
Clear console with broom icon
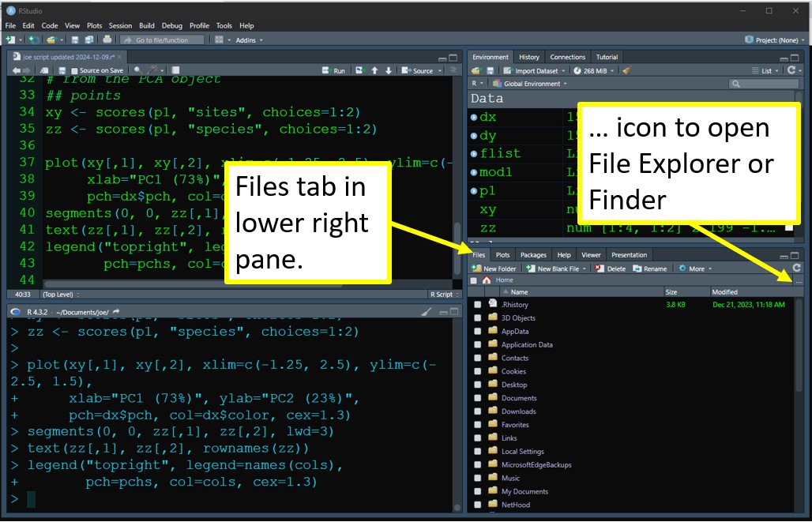[x=426, y=312]
